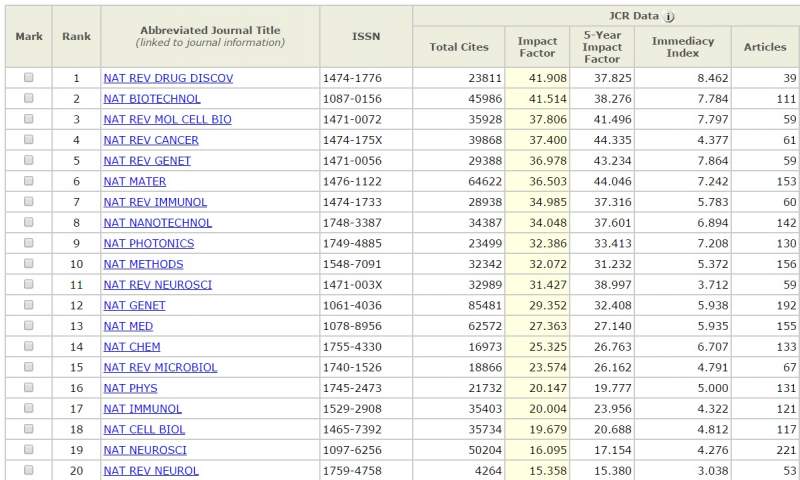Tick the checkbox for NAT BIOTECHNOL

29,98
